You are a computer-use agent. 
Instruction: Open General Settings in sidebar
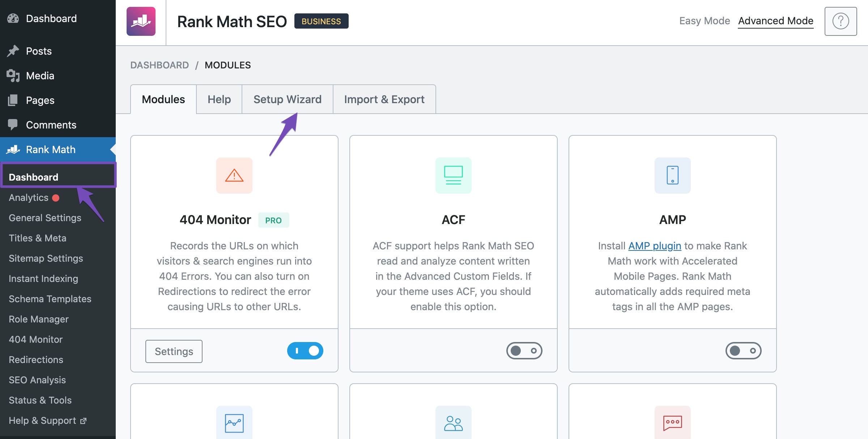[x=44, y=217]
